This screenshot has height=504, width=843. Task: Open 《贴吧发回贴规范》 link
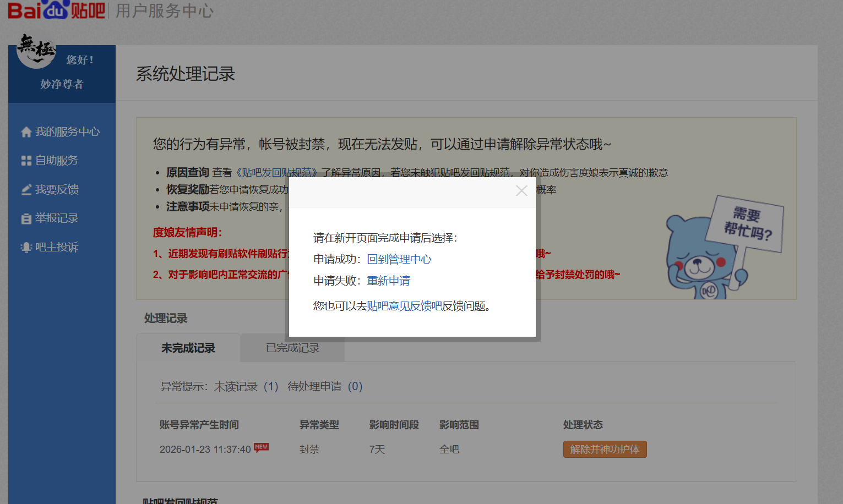(x=277, y=173)
